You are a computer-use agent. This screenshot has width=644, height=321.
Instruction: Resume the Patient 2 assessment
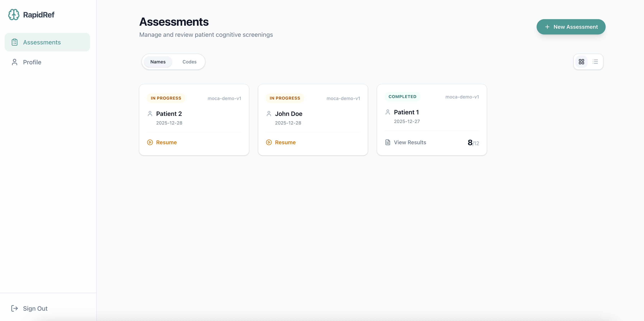[x=166, y=142]
